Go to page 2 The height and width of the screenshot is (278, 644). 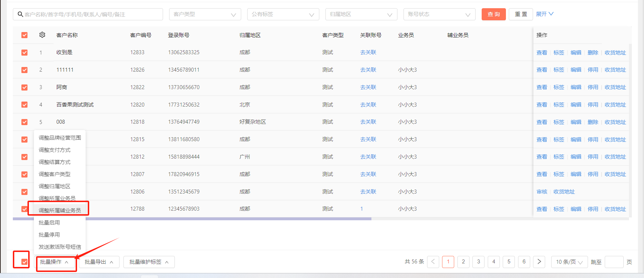pyautogui.click(x=463, y=262)
